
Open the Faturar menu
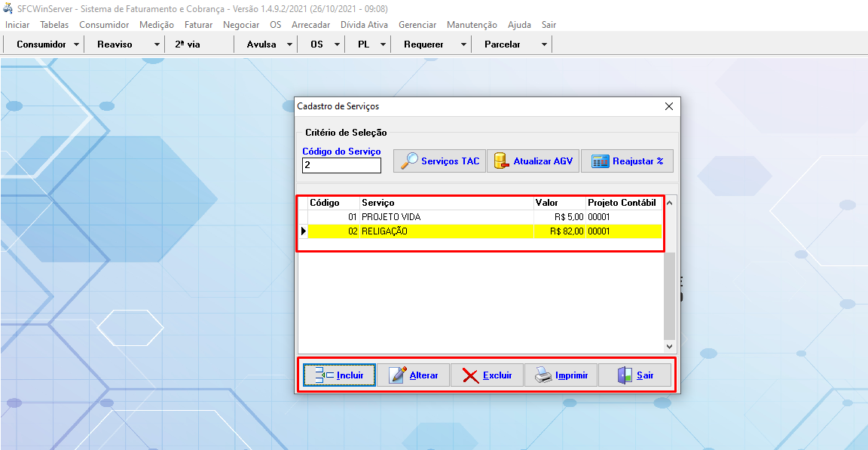198,25
